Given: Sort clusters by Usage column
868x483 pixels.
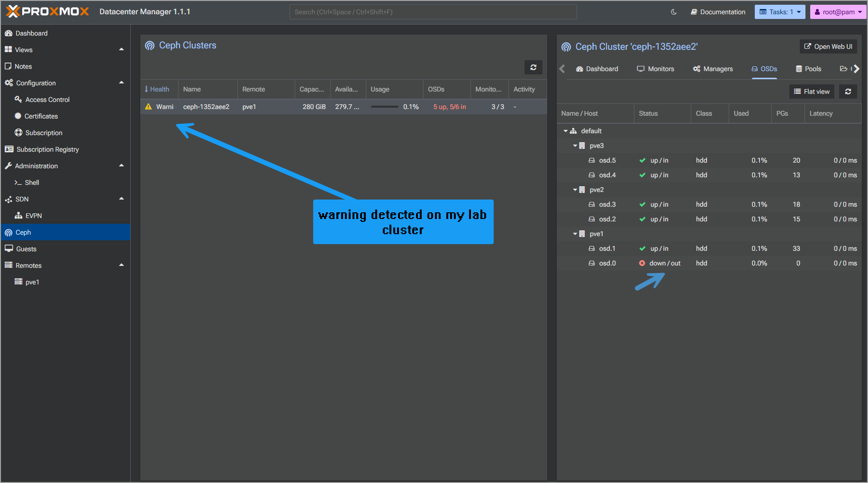Looking at the screenshot, I should coord(394,89).
